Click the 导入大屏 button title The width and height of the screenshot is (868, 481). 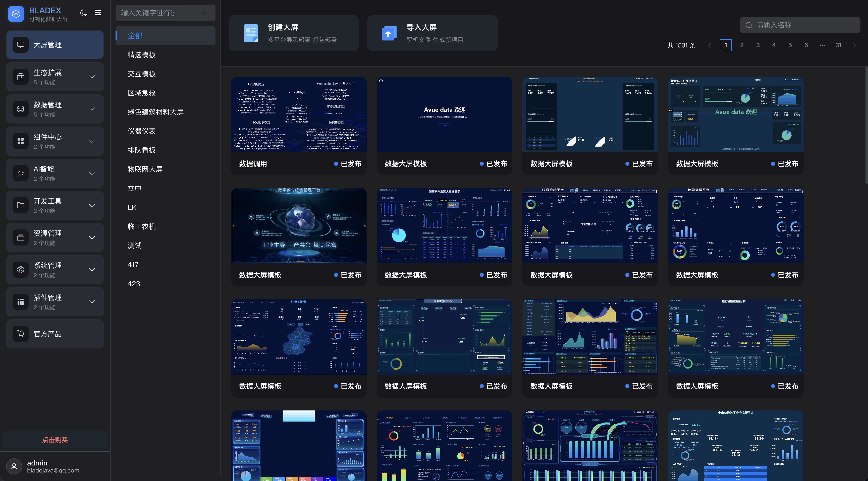[x=421, y=27]
